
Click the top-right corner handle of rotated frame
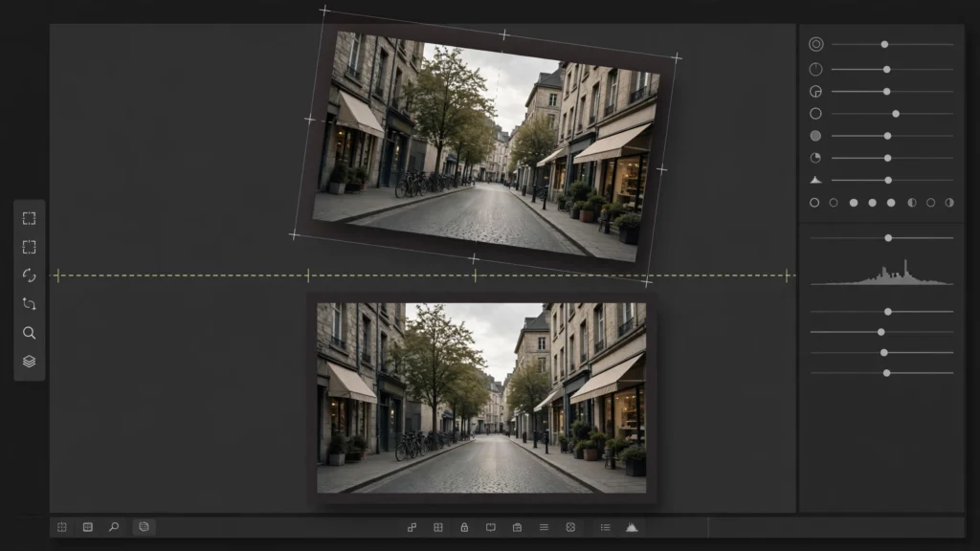point(677,57)
